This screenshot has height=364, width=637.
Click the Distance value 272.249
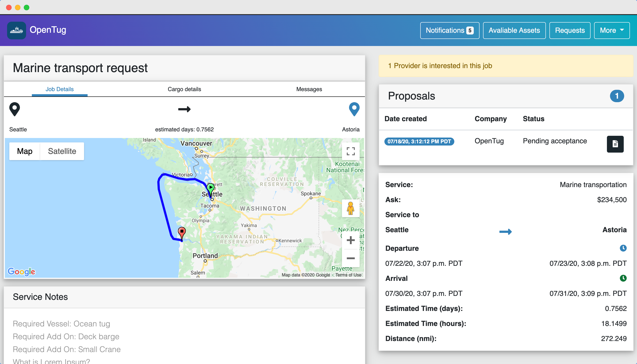(x=614, y=338)
